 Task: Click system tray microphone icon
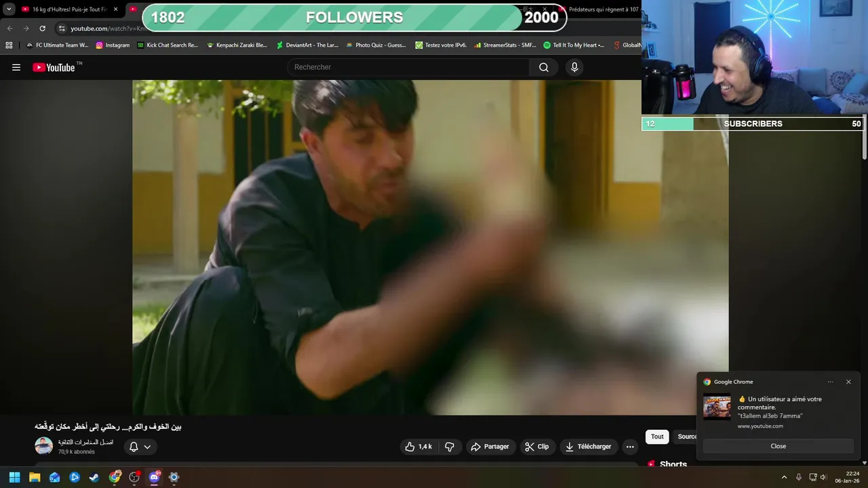(799, 477)
